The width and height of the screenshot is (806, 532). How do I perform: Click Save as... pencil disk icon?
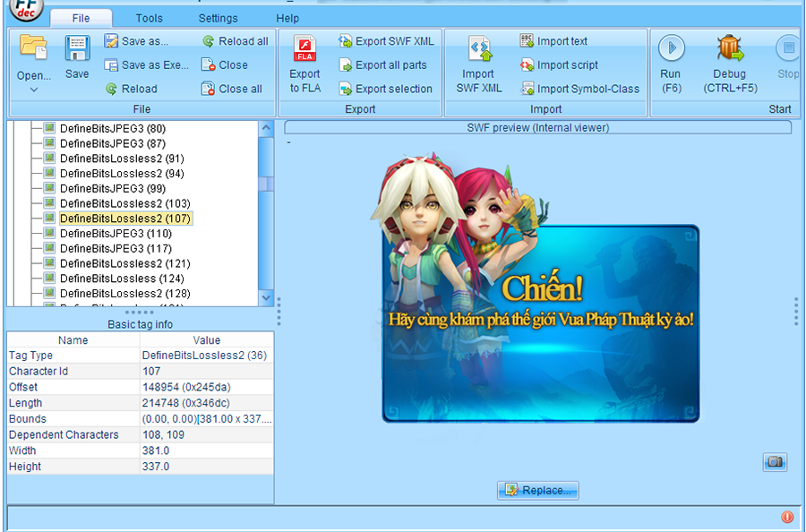(111, 41)
